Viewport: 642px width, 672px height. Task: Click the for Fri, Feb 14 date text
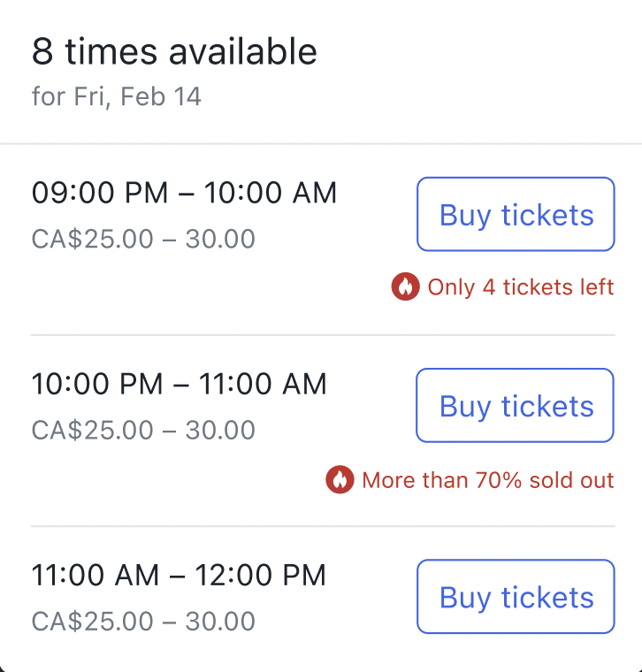[116, 96]
